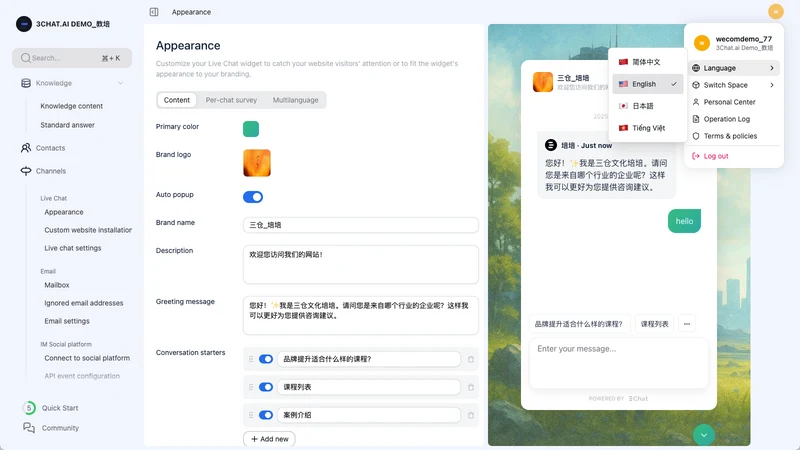Open Custom website installation
Image resolution: width=800 pixels, height=450 pixels.
click(x=88, y=230)
